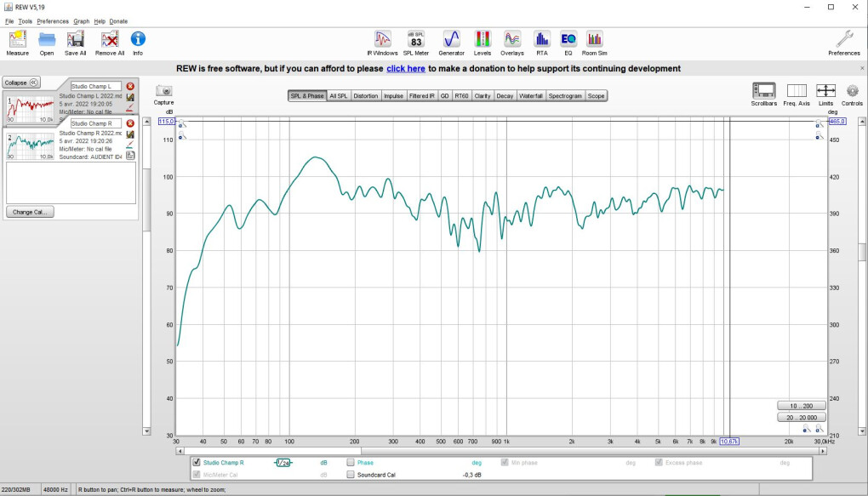Click the Change Cal... button
868x496 pixels.
pos(30,212)
